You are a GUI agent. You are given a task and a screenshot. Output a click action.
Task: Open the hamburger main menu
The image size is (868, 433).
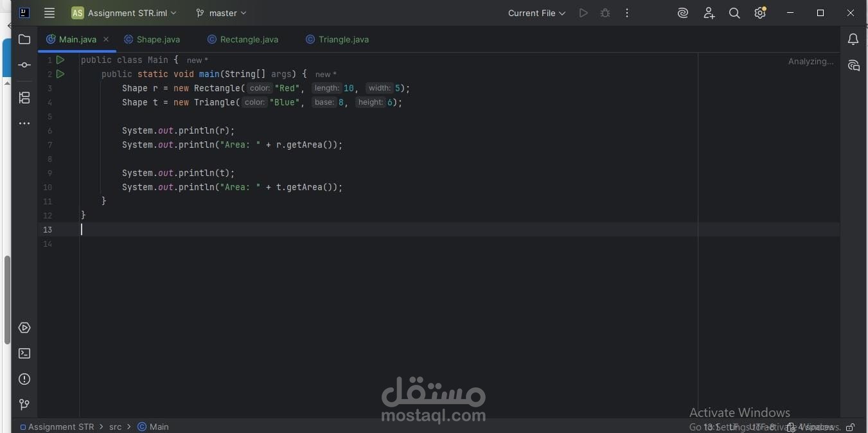(x=49, y=13)
